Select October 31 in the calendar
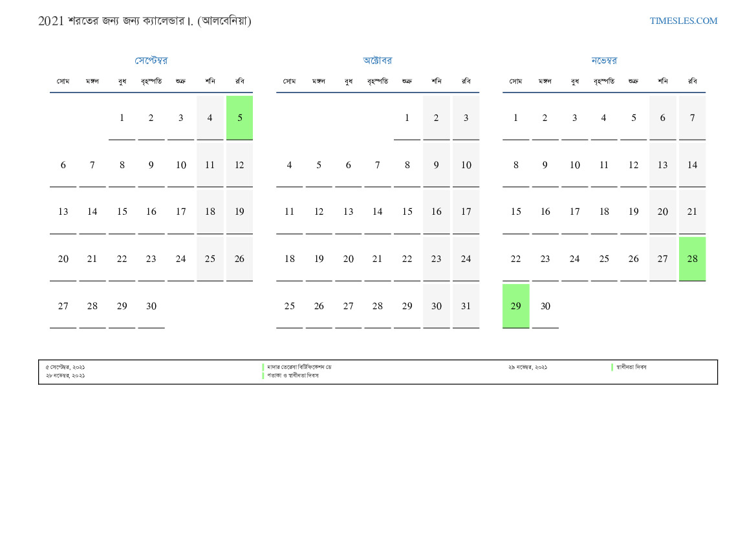Viewport: 756px width, 535px height. 466,306
